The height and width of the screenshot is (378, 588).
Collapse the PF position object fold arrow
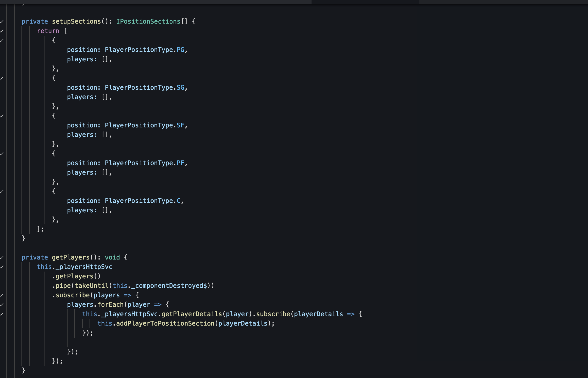point(2,154)
